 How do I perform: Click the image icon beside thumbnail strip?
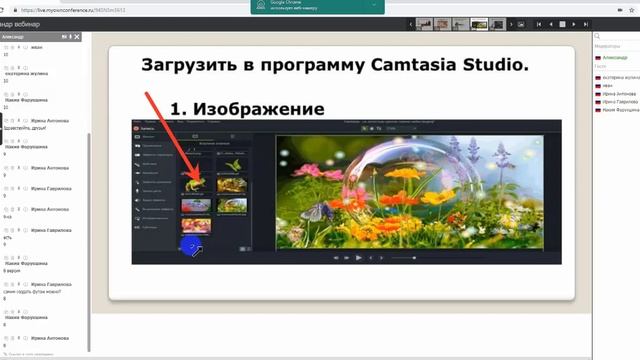click(x=521, y=24)
